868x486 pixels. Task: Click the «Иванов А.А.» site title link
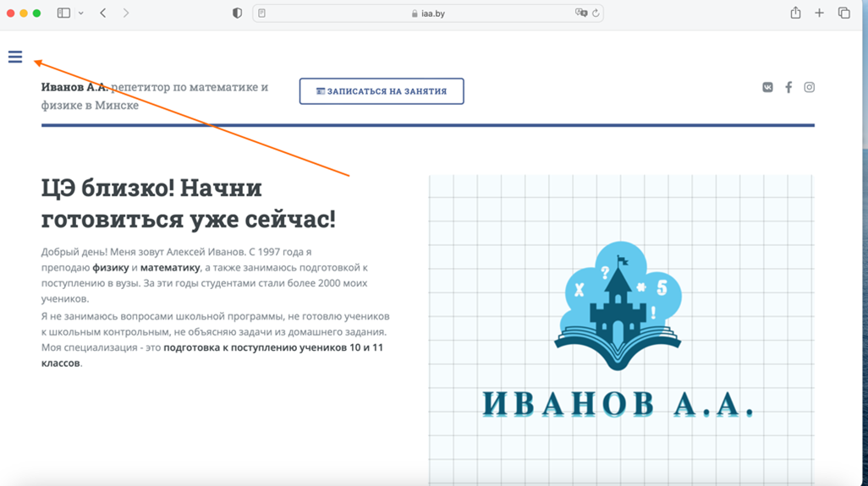click(74, 87)
